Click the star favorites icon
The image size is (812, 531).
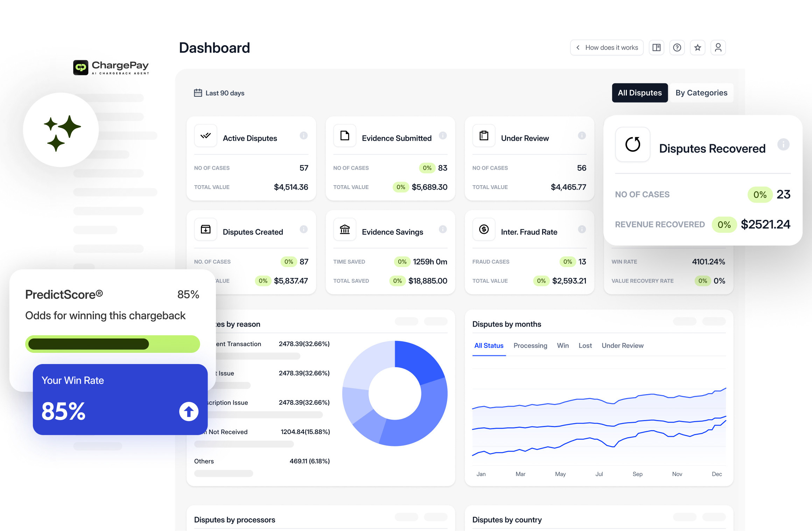[698, 48]
